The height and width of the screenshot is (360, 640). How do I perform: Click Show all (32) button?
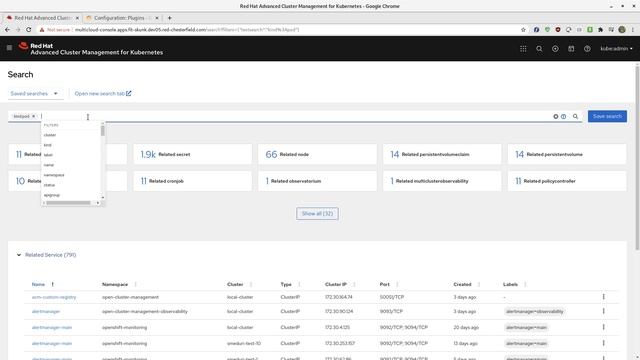(317, 213)
